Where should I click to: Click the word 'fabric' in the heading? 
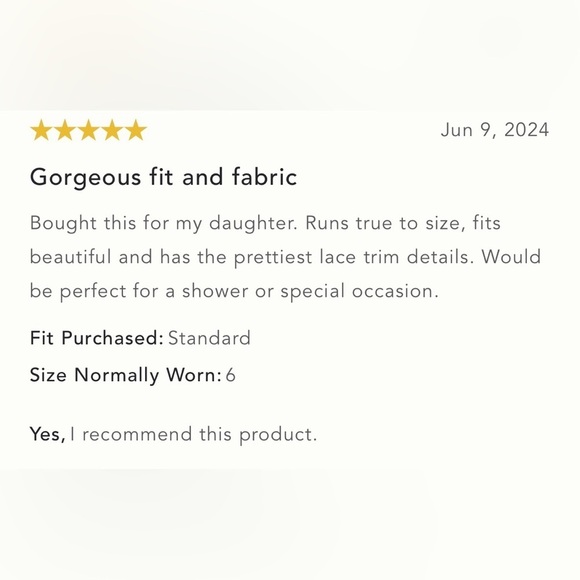tap(264, 176)
